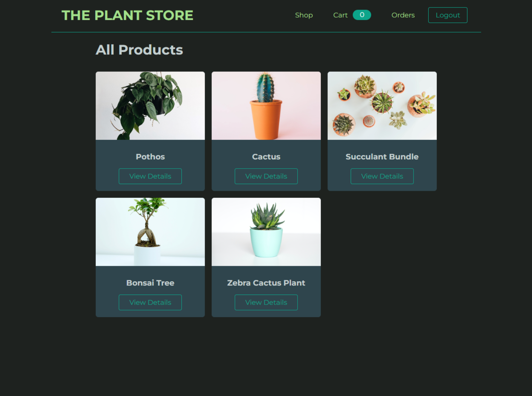Click the All Products heading

tap(139, 50)
